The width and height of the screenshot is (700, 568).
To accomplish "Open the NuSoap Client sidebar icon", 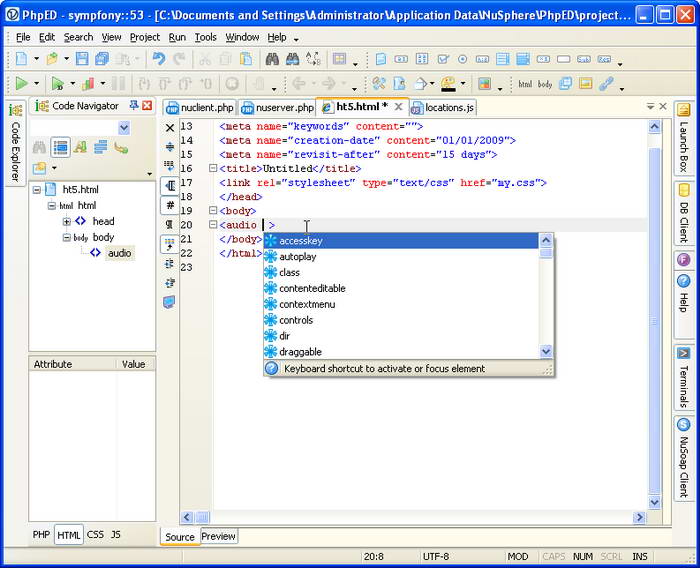I will click(x=683, y=424).
